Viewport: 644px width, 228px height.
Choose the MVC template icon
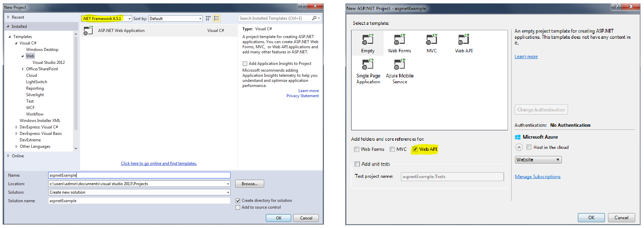432,39
